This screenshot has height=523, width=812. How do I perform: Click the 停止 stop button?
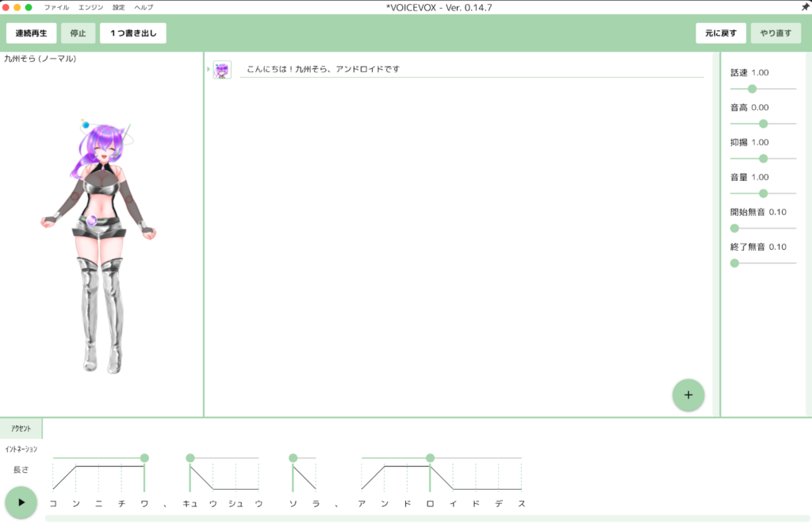[79, 33]
